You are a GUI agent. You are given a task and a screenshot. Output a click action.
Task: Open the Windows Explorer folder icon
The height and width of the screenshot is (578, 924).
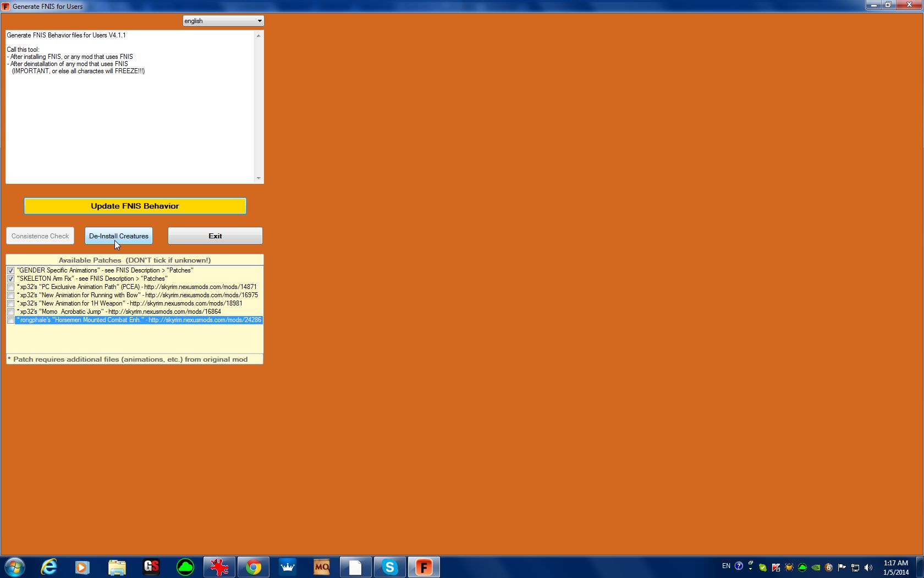pos(117,566)
